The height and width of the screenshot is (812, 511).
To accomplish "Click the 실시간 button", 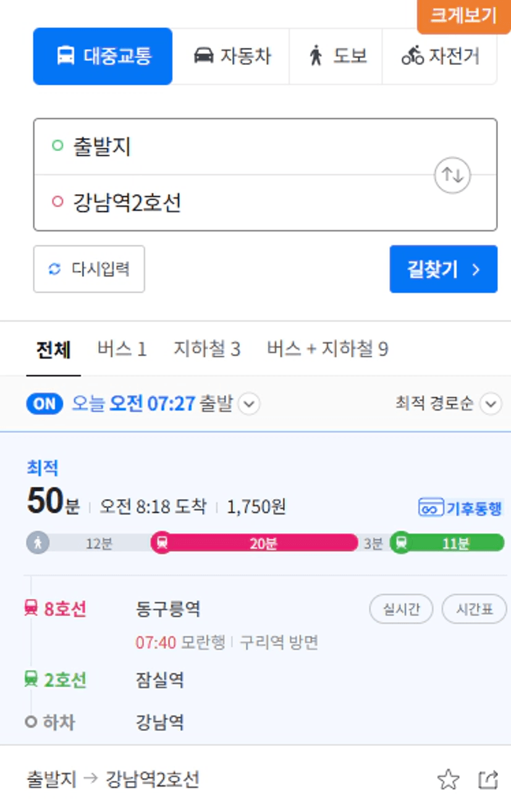I will tap(401, 609).
